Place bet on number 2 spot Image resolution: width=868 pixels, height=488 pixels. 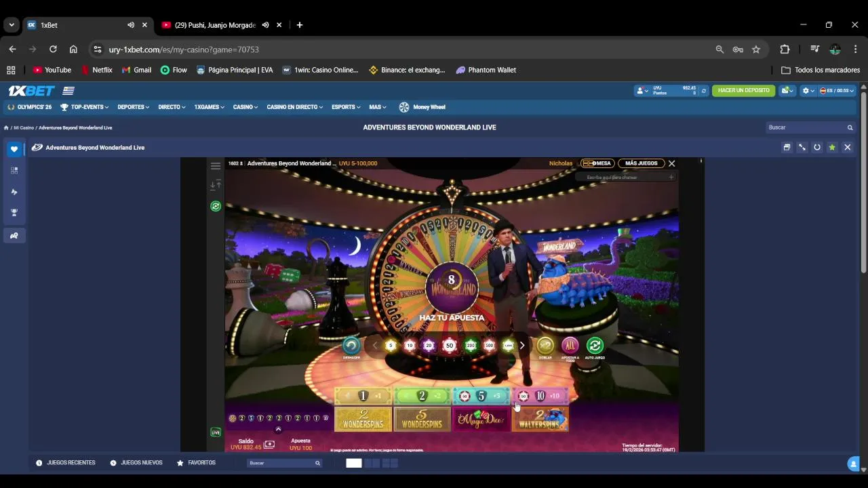(422, 396)
